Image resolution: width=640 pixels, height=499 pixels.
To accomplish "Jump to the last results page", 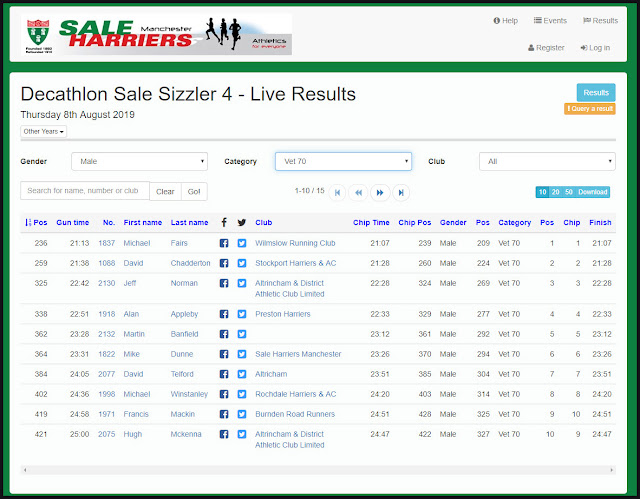I will 401,193.
